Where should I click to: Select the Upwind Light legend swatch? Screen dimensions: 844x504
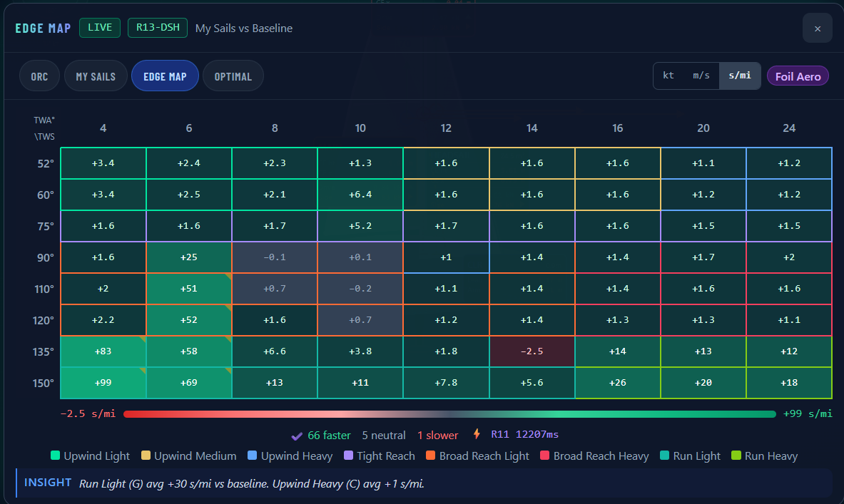(55, 456)
